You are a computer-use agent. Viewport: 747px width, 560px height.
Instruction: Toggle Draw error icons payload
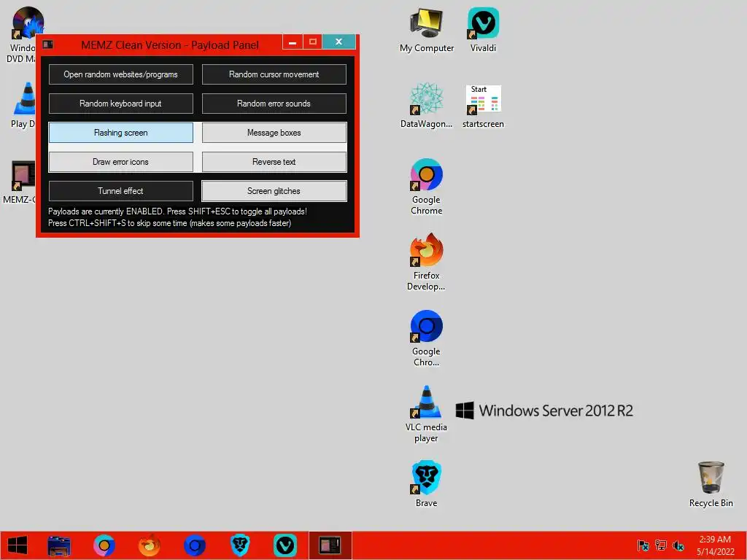120,162
